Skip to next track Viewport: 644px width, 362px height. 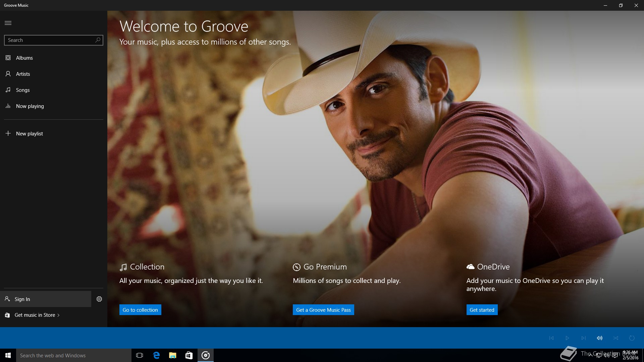583,338
